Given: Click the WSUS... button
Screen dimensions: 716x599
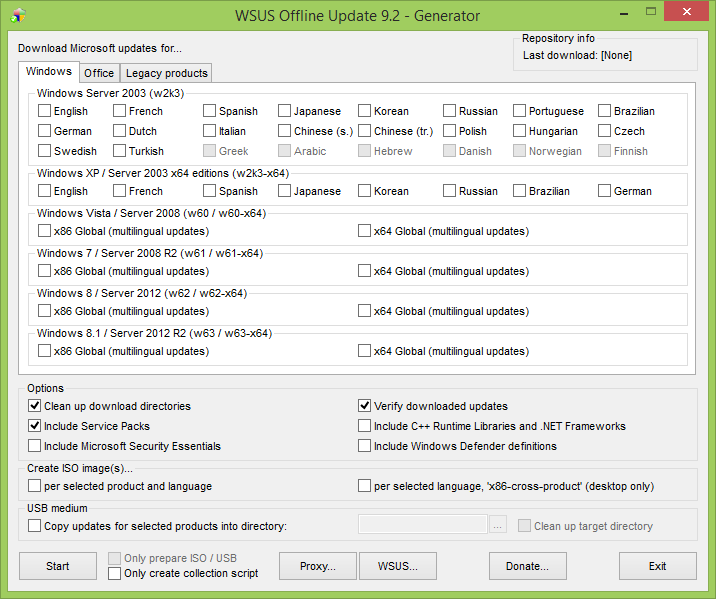Looking at the screenshot, I should click(398, 566).
